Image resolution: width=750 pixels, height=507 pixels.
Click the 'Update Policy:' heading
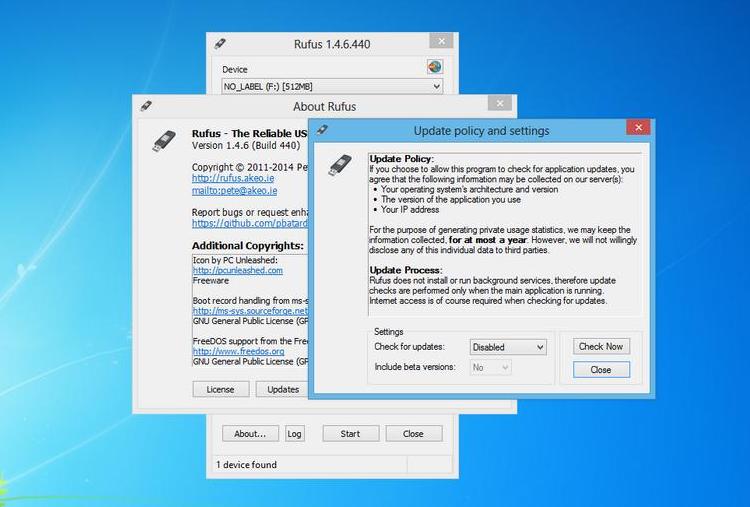pyautogui.click(x=401, y=159)
